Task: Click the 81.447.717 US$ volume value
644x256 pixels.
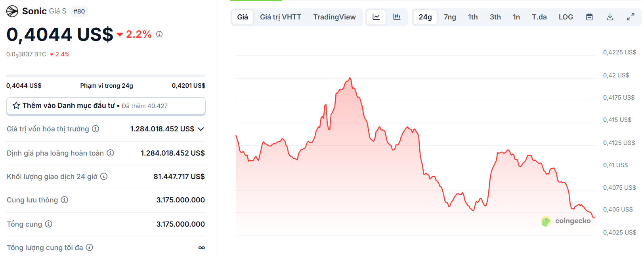Action: [179, 177]
